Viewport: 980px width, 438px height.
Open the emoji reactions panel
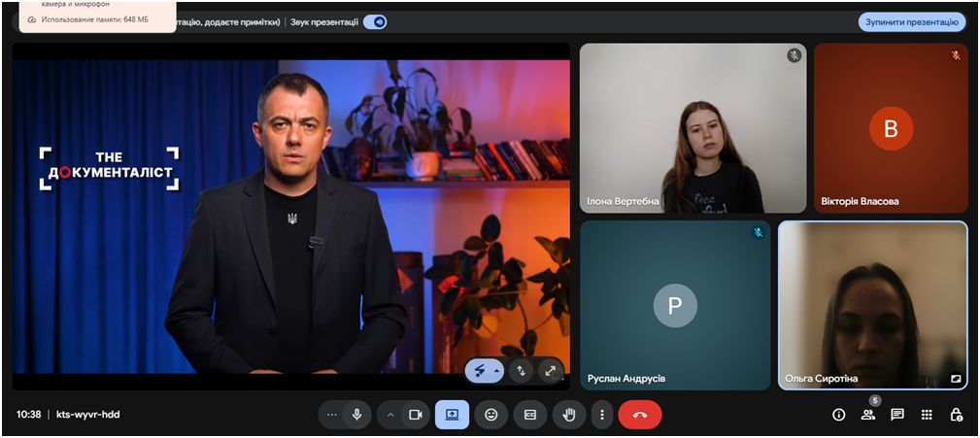point(490,415)
